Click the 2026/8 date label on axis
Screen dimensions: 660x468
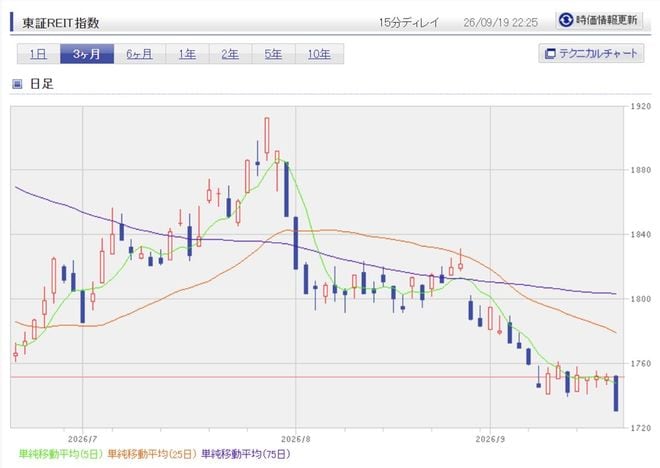[x=295, y=439]
